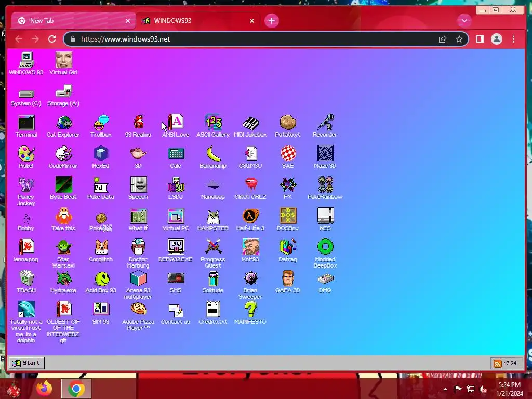Click the RSS feed icon in Windows 93 taskbar
The height and width of the screenshot is (399, 532).
(497, 363)
